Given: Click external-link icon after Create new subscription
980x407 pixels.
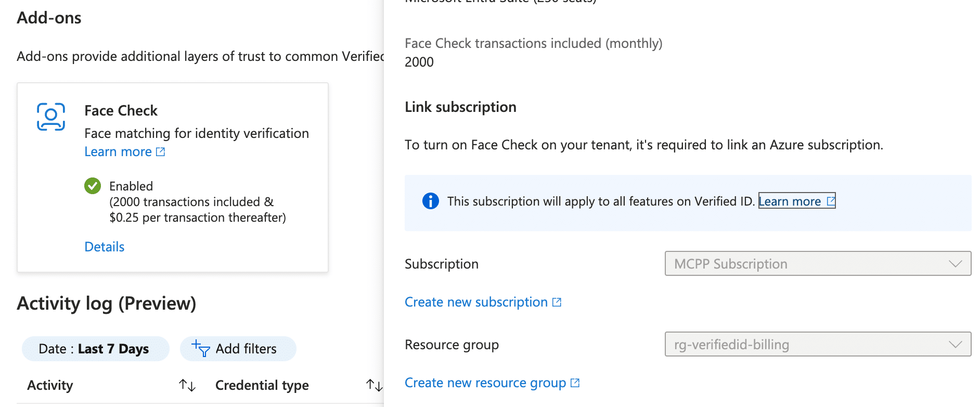Looking at the screenshot, I should coord(557,302).
